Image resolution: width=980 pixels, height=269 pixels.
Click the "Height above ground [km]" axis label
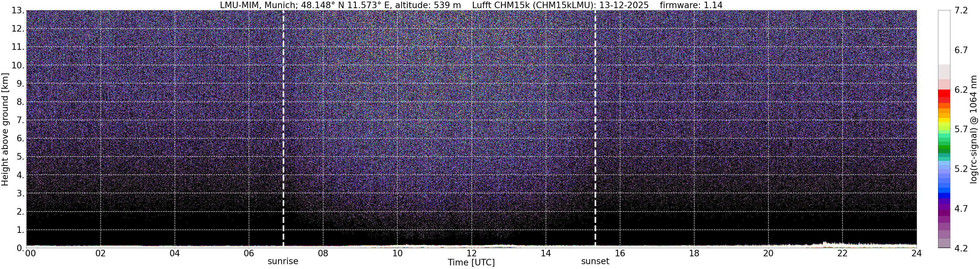point(5,129)
